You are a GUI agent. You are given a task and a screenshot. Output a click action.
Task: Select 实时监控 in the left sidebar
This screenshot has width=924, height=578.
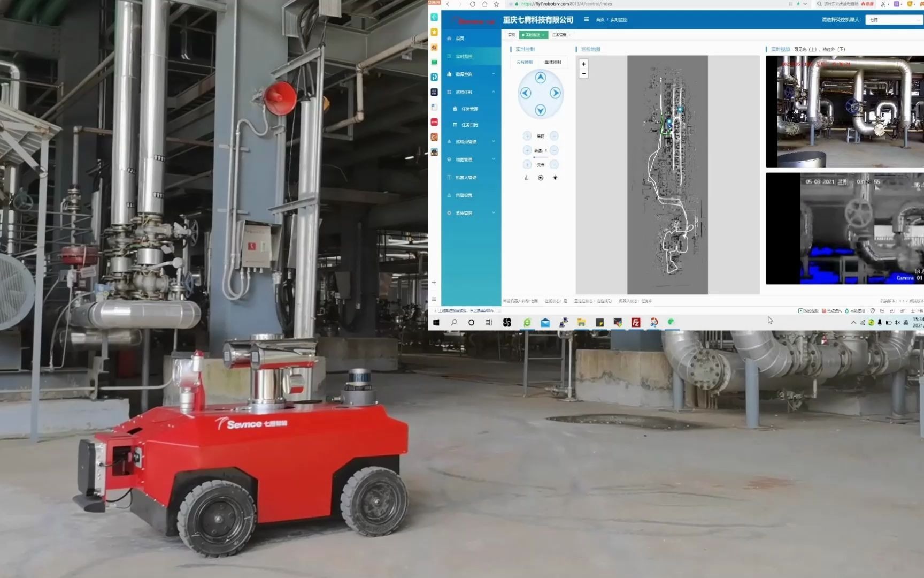(x=472, y=56)
